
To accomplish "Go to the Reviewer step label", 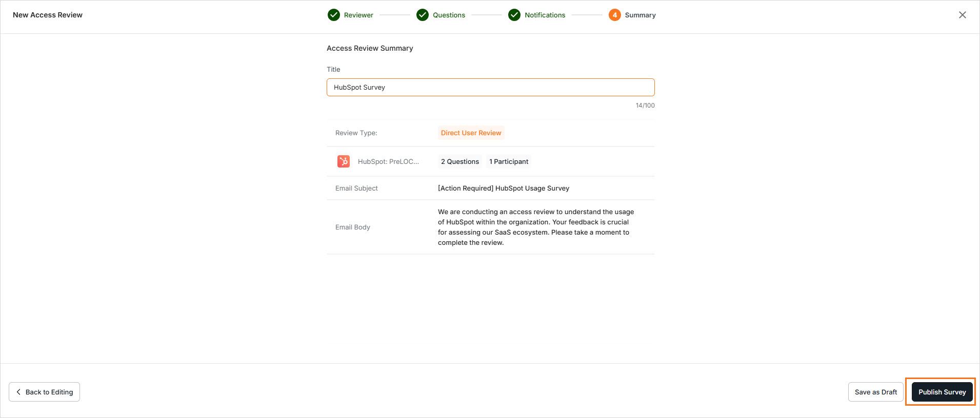I will coord(358,15).
